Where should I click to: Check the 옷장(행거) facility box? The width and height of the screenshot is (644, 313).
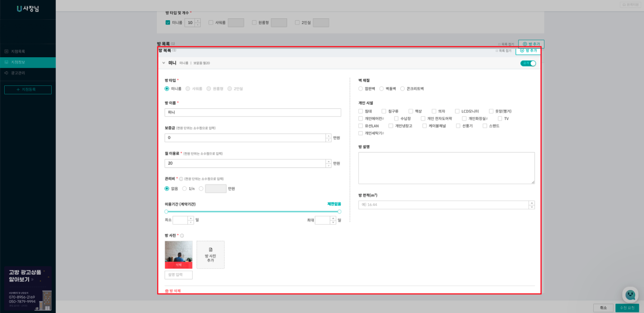pos(491,111)
